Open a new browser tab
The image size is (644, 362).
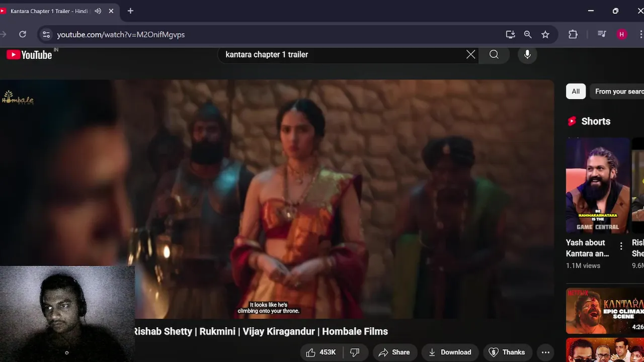click(x=130, y=11)
